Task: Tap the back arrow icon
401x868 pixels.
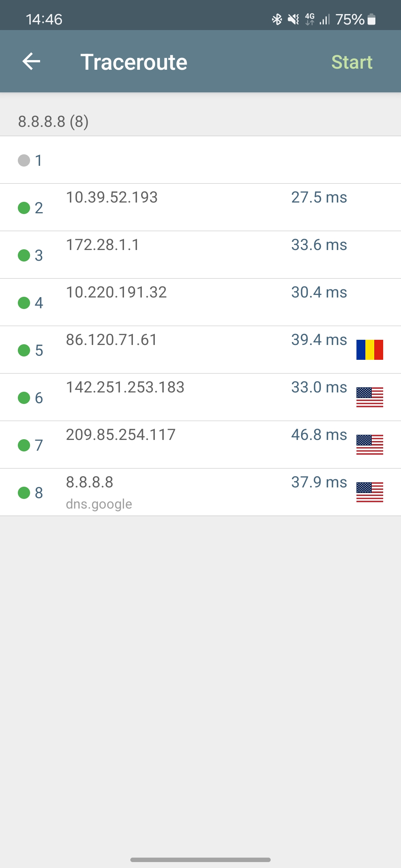Action: (x=31, y=61)
